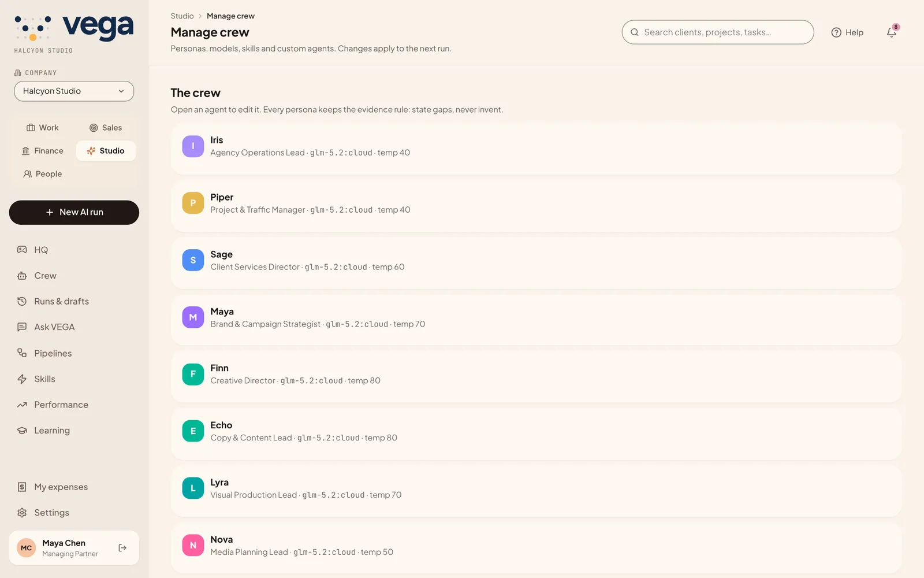Click Lyra's teal avatar icon
Image resolution: width=924 pixels, height=578 pixels.
tap(193, 488)
